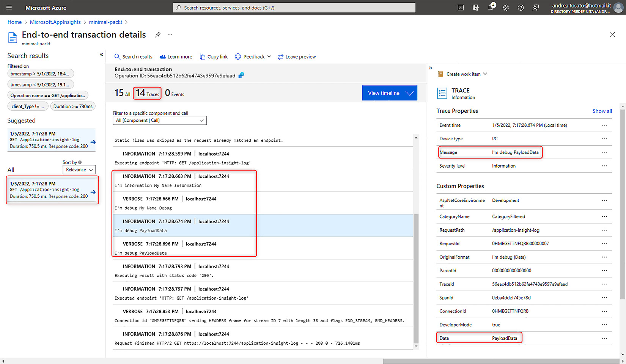Click the Search resources, services, and docs box

294,8
